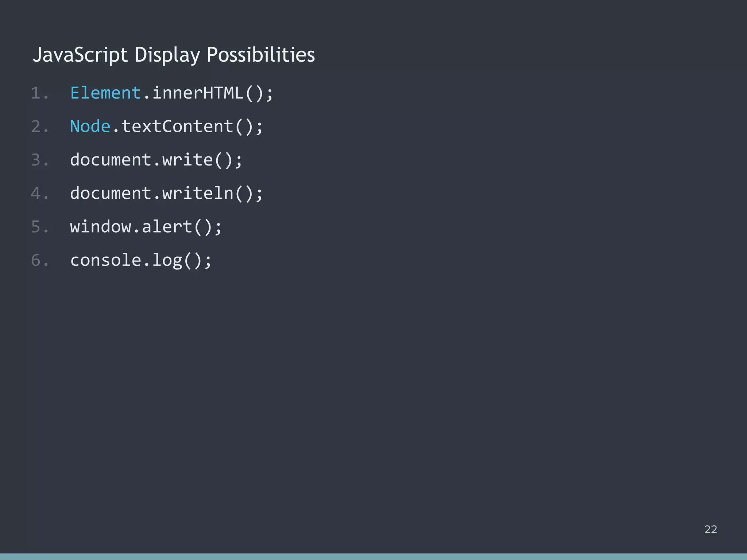Click the number '2.' list marker
This screenshot has height=560, width=747.
point(40,126)
